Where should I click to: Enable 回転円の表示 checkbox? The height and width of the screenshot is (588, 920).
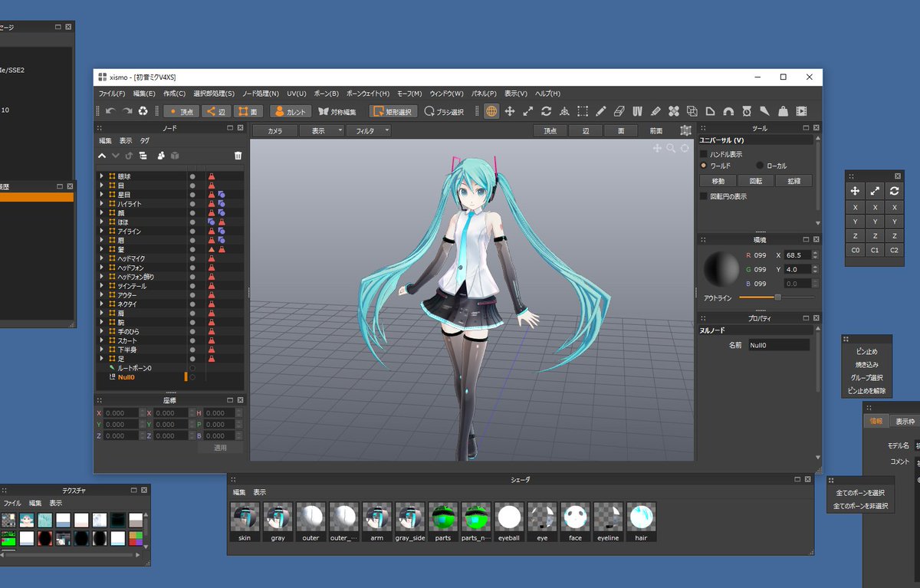pos(704,196)
